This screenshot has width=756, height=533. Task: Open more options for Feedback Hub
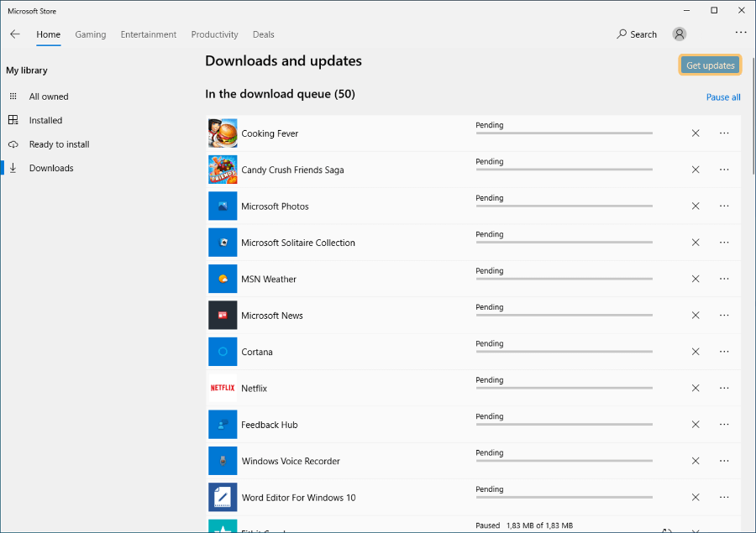[724, 425]
